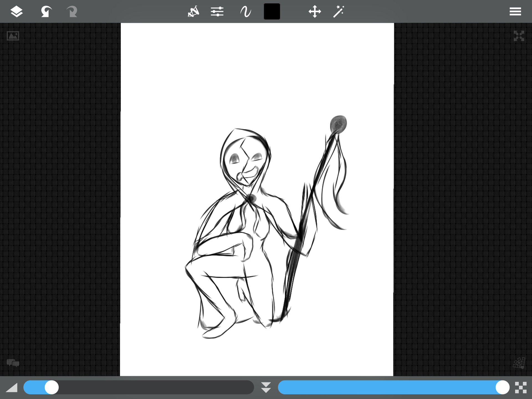Click the opacity checkerboard icon
The height and width of the screenshot is (399, 532).
521,387
